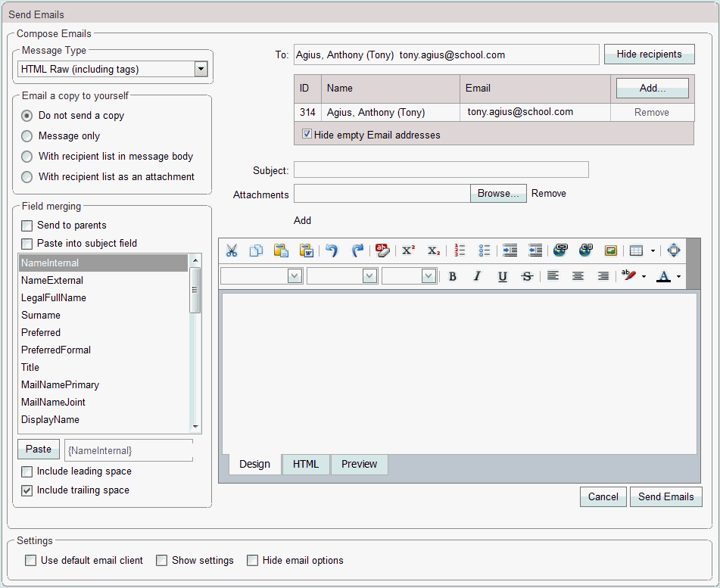This screenshot has height=588, width=720.
Task: Open first style dropdown in editor toolbar
Action: point(295,276)
